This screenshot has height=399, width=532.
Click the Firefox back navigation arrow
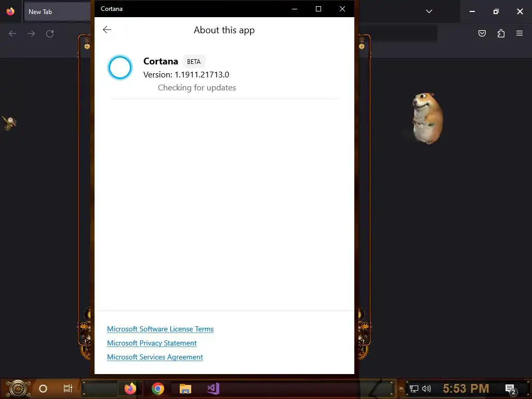click(x=12, y=34)
